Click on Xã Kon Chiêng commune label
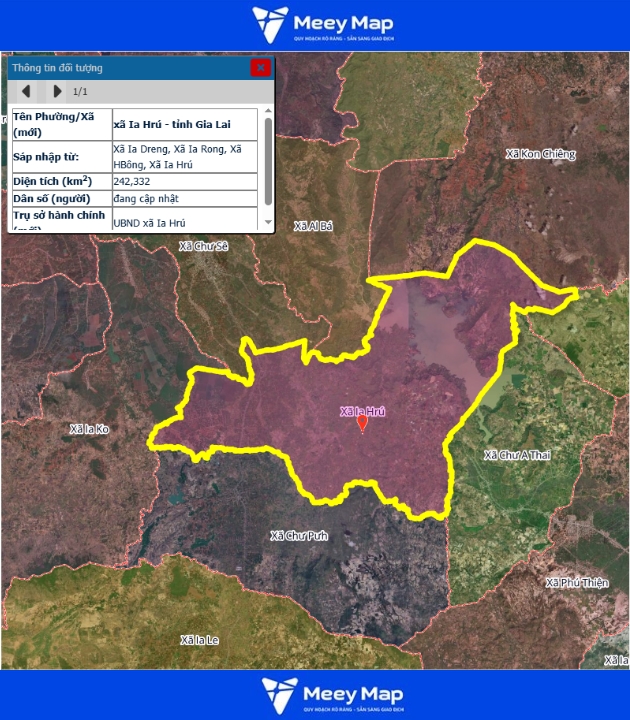 [x=541, y=154]
